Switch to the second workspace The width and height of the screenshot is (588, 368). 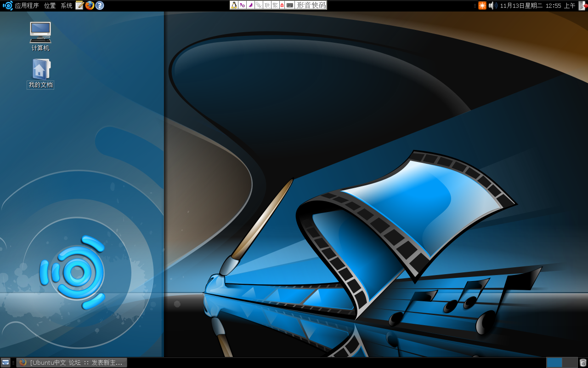570,362
